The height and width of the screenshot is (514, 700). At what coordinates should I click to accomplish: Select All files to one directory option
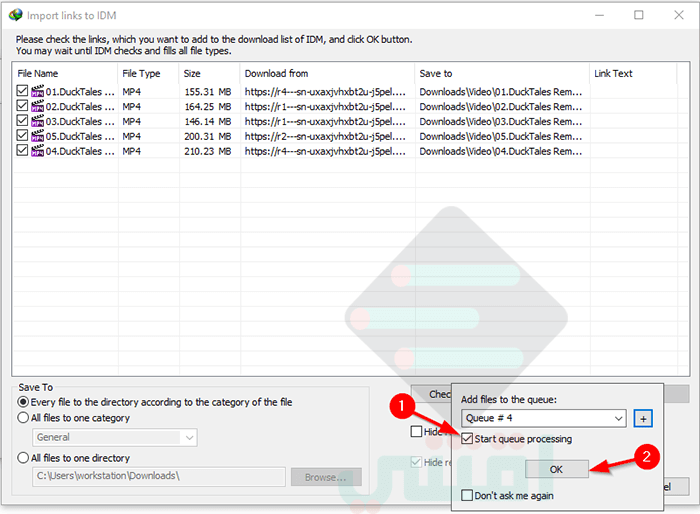[23, 458]
